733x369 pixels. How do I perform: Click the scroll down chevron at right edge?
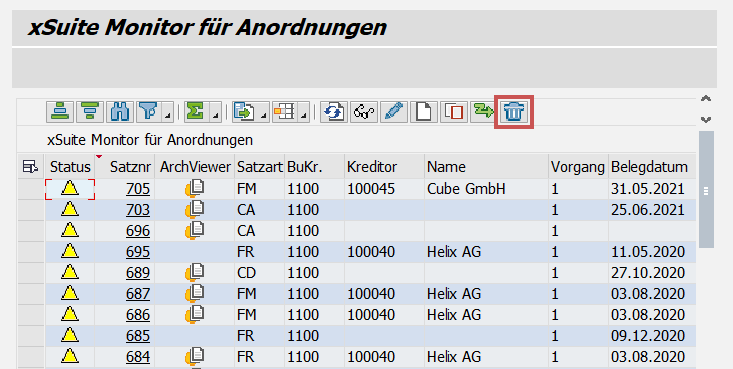point(706,120)
